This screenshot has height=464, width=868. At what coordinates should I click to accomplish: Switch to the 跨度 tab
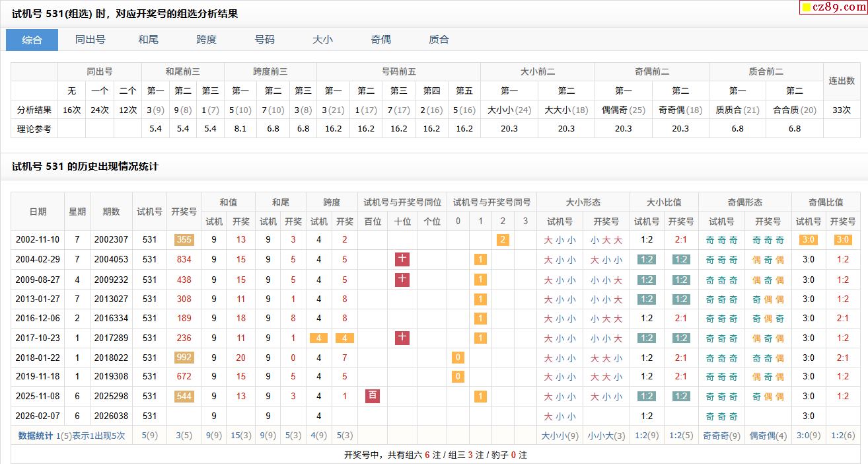[206, 40]
